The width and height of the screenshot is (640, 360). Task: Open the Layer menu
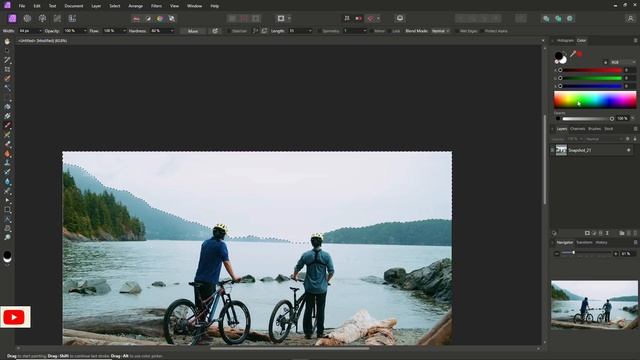point(96,6)
